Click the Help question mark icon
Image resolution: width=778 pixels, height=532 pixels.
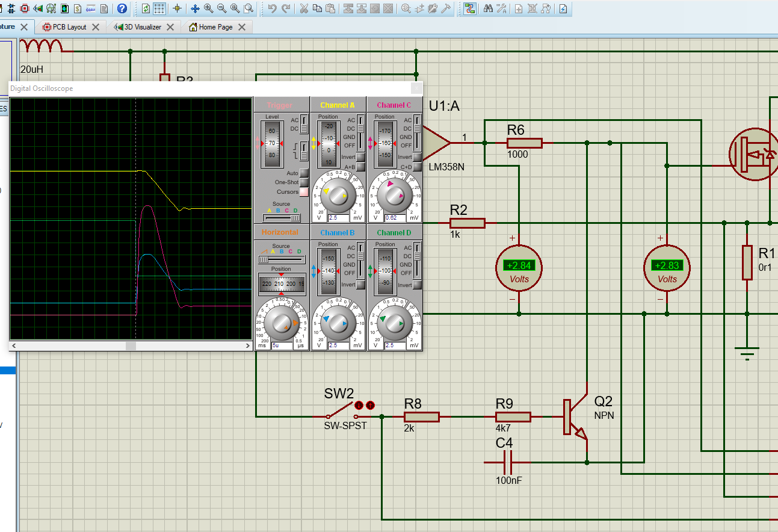(x=122, y=8)
